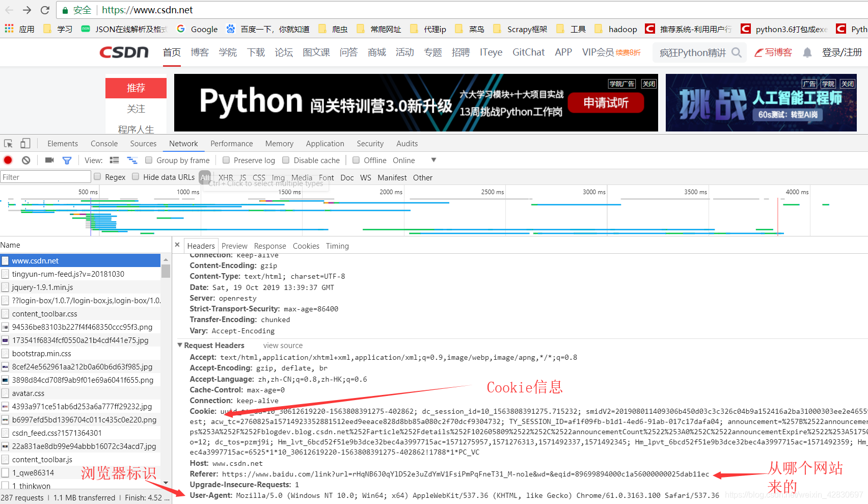Viewport: 868px width, 504px height.
Task: Open the Google bookmark
Action: (x=197, y=29)
